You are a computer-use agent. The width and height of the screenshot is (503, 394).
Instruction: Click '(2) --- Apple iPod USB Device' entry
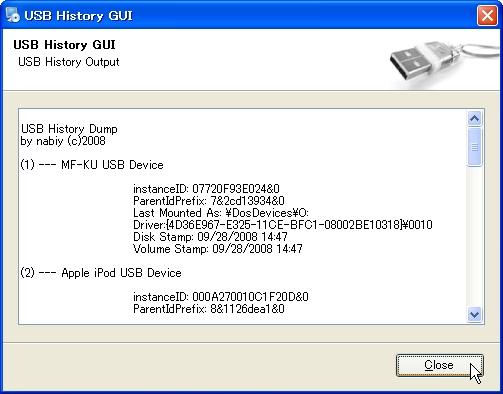pyautogui.click(x=101, y=273)
